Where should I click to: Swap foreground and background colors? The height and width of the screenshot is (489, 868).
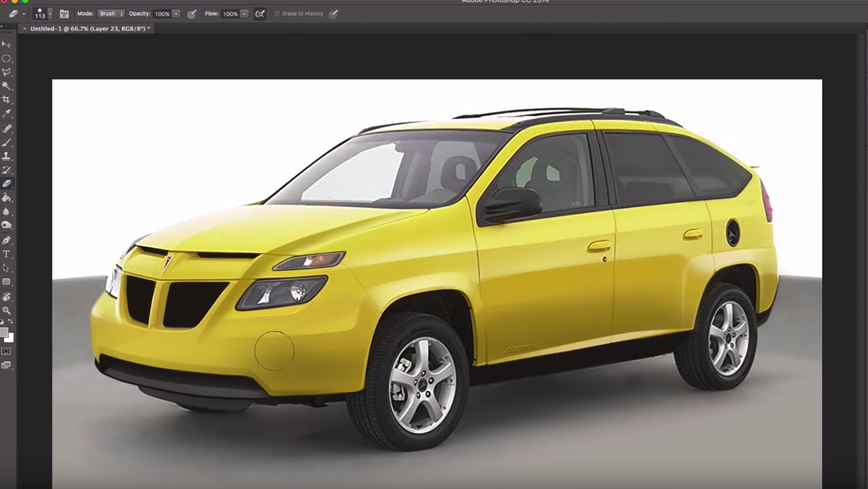tap(11, 321)
